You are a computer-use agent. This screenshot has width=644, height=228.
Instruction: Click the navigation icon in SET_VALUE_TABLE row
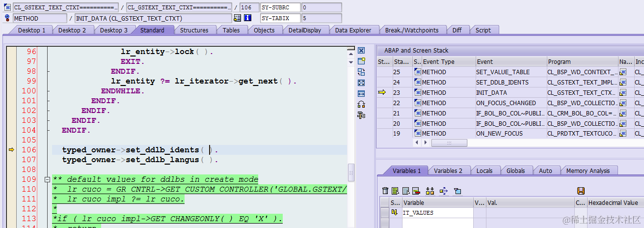623,72
